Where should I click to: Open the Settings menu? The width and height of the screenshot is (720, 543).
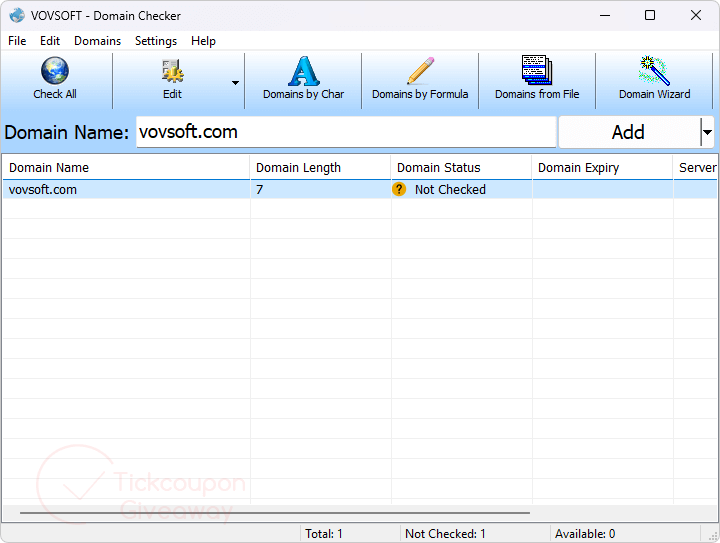pos(156,41)
